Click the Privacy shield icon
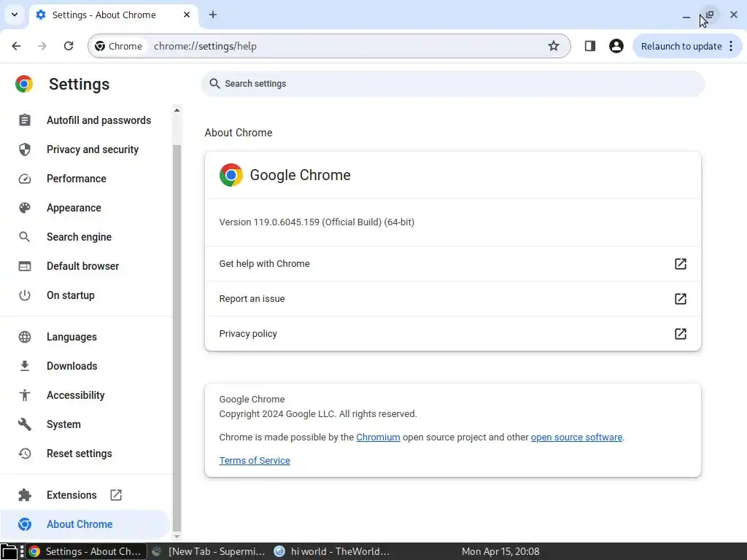 [25, 149]
